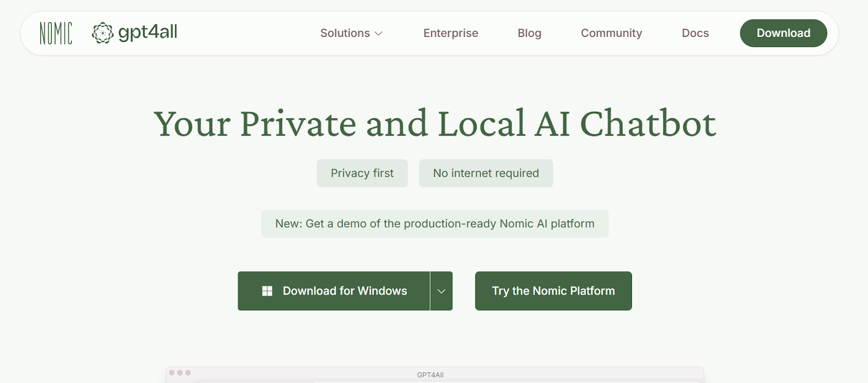This screenshot has height=383, width=868.
Task: Open the download platform chevron dropdown
Action: click(x=442, y=291)
